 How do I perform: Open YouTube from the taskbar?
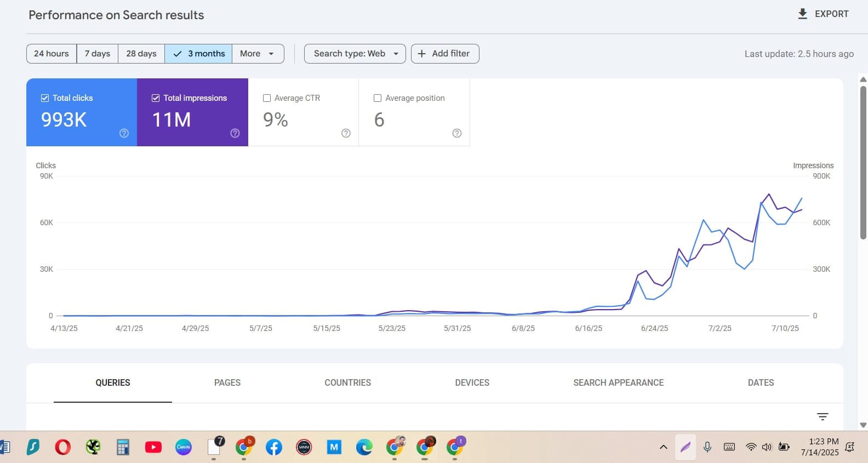tap(153, 447)
